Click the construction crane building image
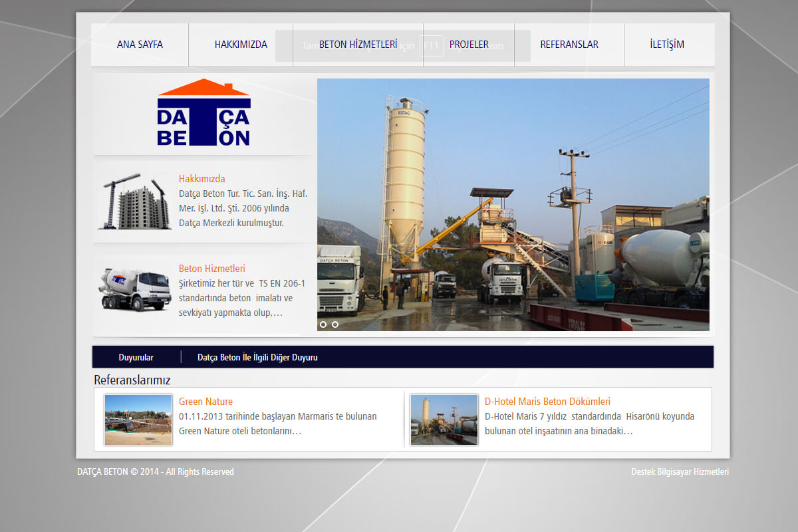 point(135,201)
